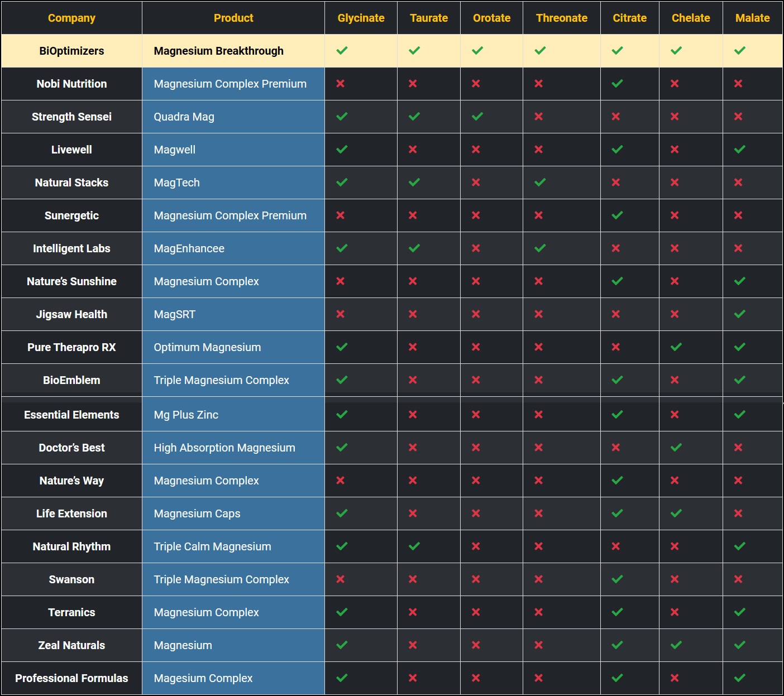Click the Glycinate checkmark for BiOptimizers

point(342,51)
